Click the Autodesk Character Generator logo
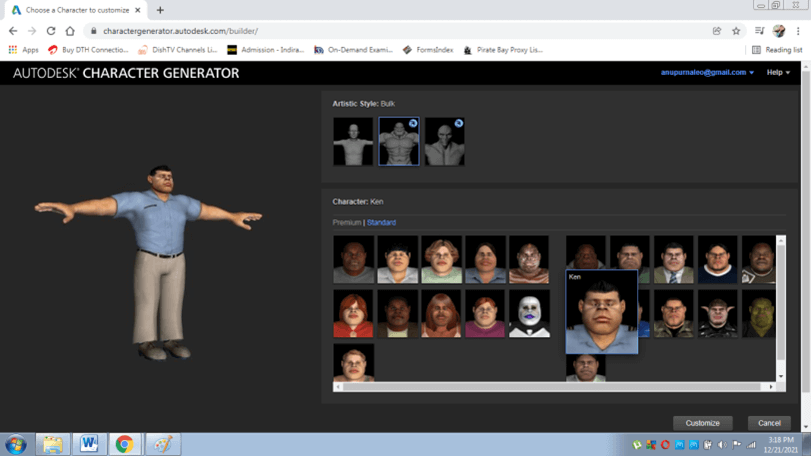The width and height of the screenshot is (811, 456). coord(126,73)
